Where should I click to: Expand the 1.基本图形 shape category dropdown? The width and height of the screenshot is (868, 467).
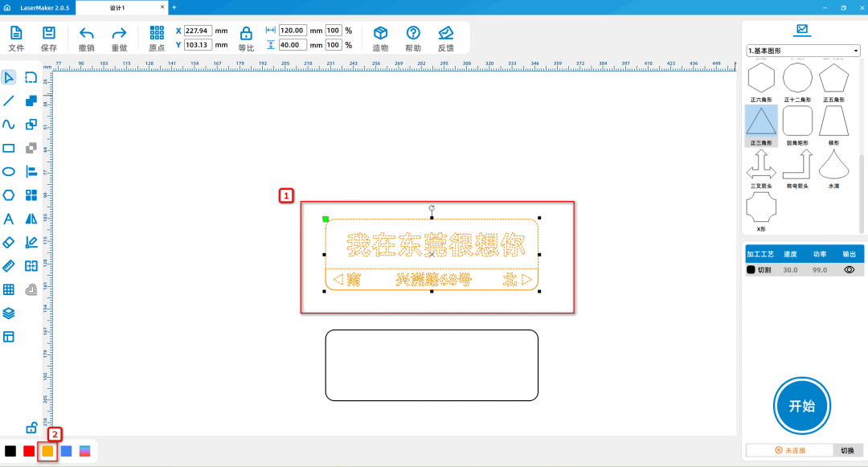pyautogui.click(x=804, y=51)
